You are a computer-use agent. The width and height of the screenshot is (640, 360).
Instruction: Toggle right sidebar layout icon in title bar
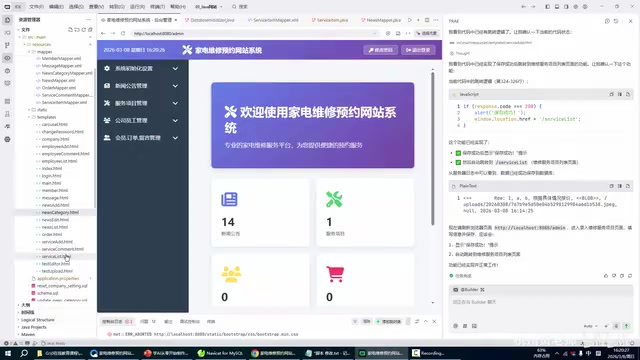coord(566,7)
